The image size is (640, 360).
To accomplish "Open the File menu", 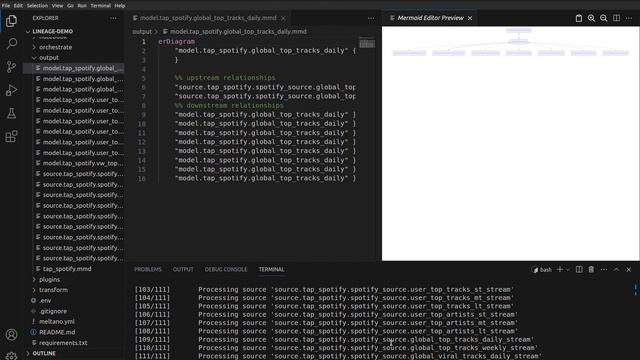I will click(6, 5).
